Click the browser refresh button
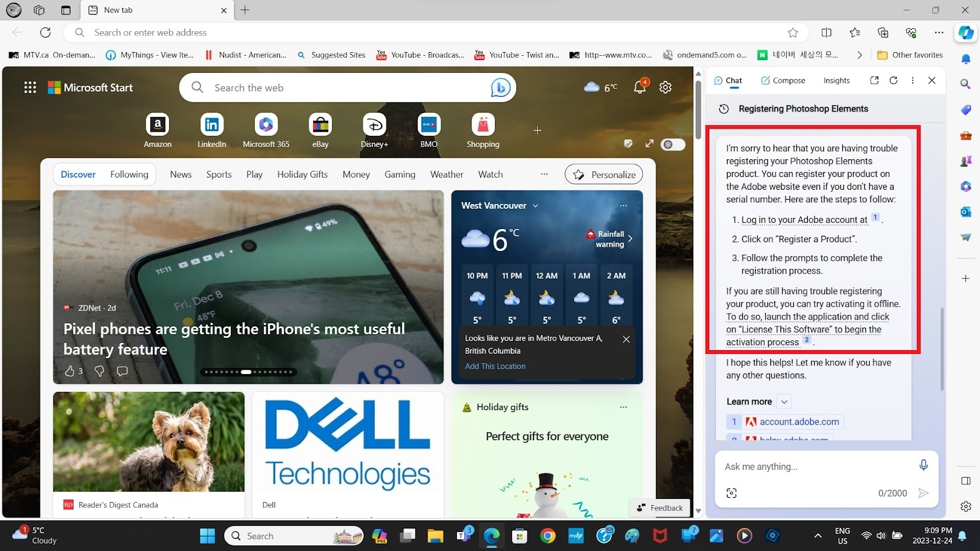 45,32
